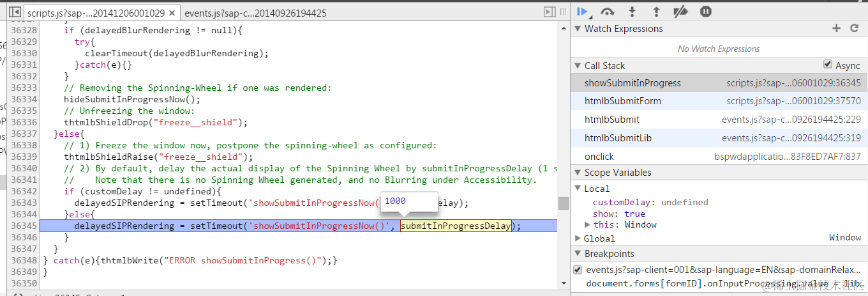
Task: Click events.js:229 location link
Action: (x=791, y=120)
